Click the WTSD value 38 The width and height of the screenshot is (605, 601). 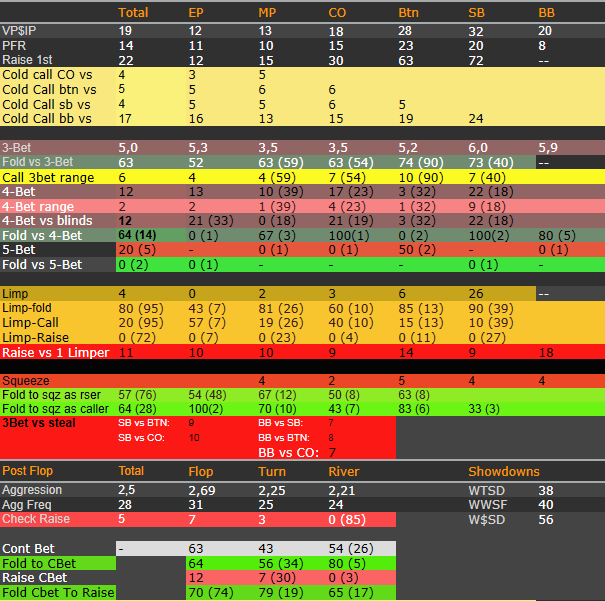click(546, 491)
